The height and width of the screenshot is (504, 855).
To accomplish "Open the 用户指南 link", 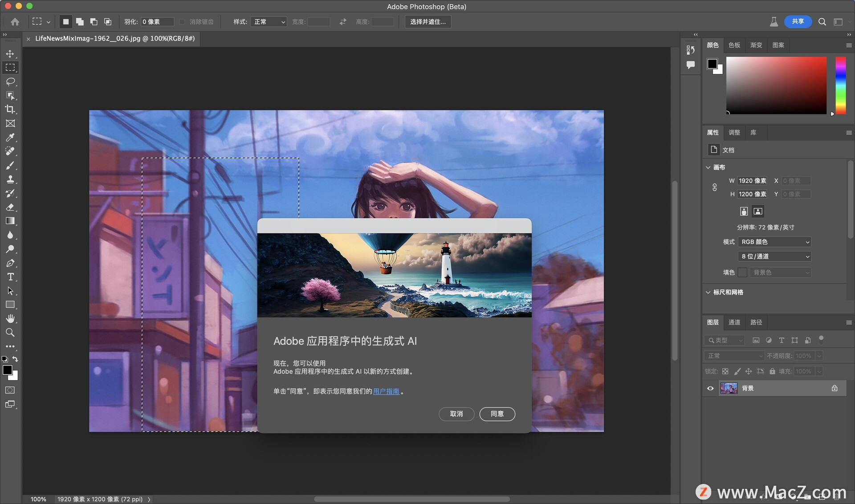I will (x=387, y=391).
